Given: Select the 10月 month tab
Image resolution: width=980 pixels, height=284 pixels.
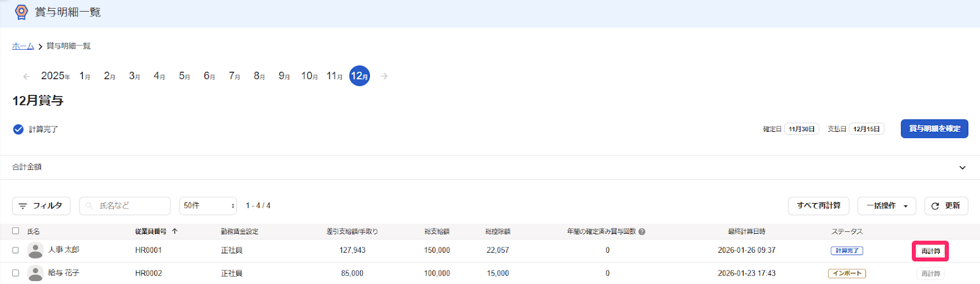Looking at the screenshot, I should click(x=309, y=76).
